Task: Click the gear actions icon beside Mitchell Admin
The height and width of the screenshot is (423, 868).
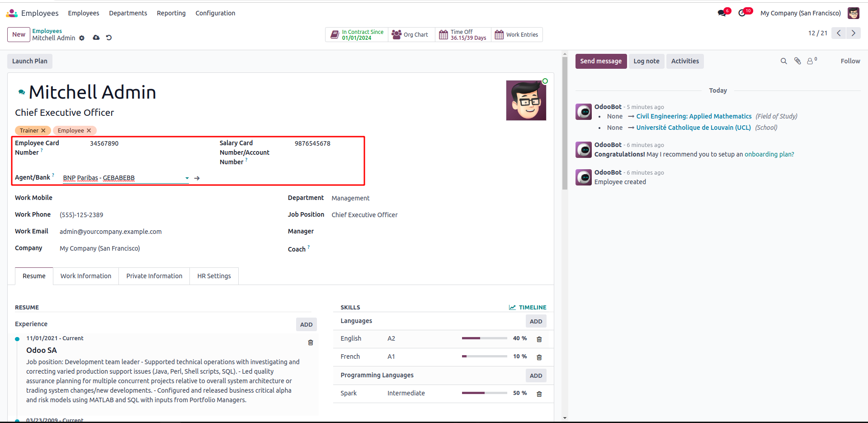Action: pyautogui.click(x=82, y=38)
